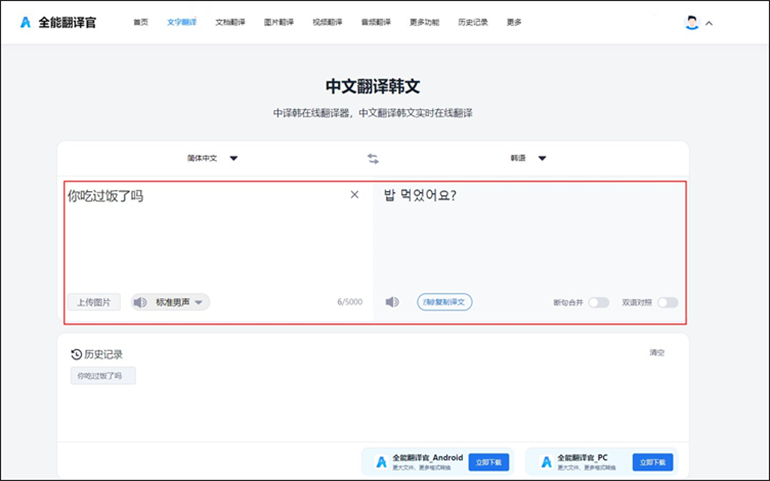Play audio of the Korean translation

(x=393, y=302)
